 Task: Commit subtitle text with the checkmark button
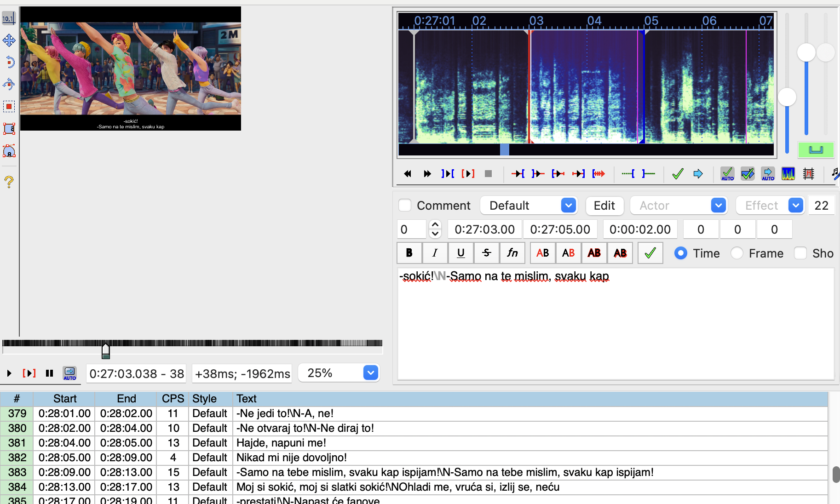pyautogui.click(x=650, y=253)
